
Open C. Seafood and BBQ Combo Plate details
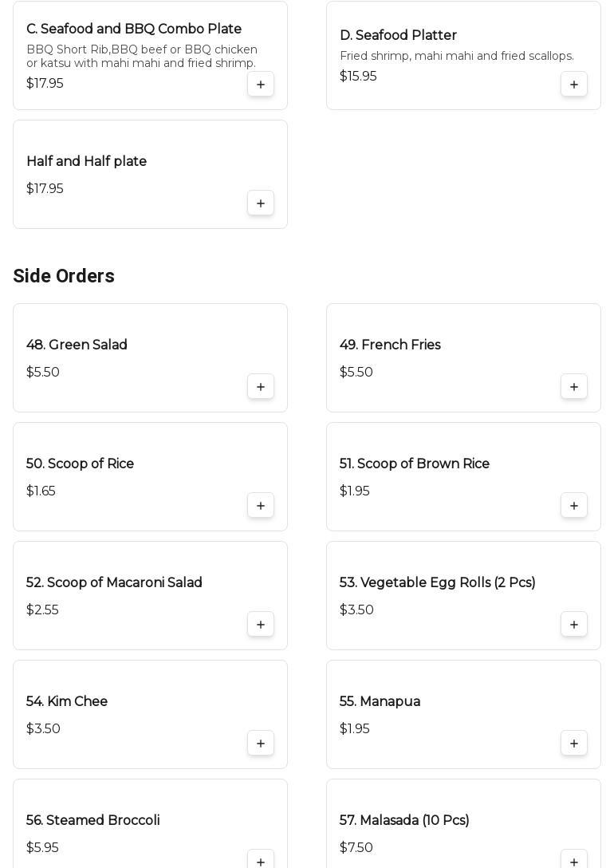pyautogui.click(x=134, y=30)
